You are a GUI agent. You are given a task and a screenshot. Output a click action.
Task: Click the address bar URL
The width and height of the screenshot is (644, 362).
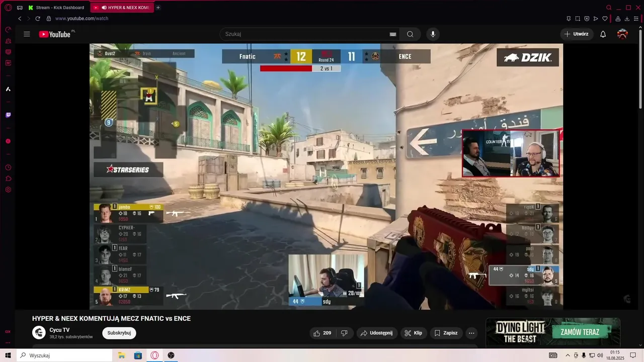[x=82, y=19]
